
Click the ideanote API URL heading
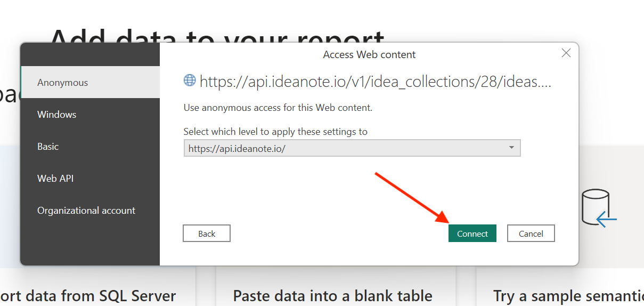[375, 82]
